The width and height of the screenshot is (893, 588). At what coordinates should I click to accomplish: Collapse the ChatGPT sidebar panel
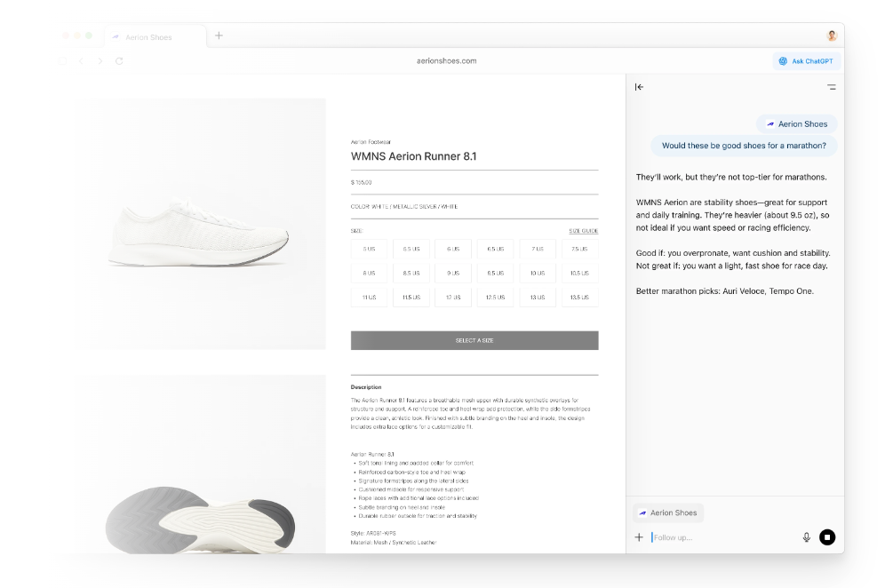(x=639, y=87)
